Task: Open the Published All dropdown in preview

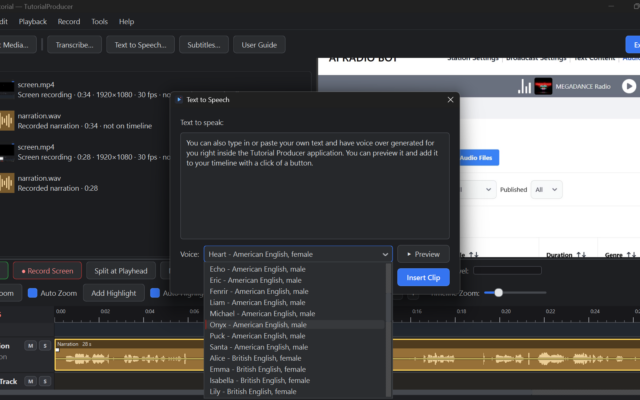Action: tap(547, 189)
